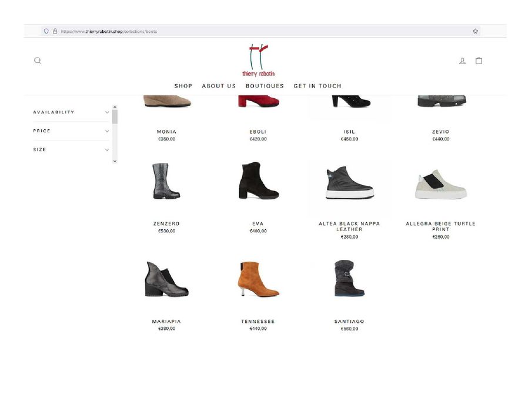Click the filter panel scroll up arrow
This screenshot has width=532, height=411.
(x=115, y=107)
